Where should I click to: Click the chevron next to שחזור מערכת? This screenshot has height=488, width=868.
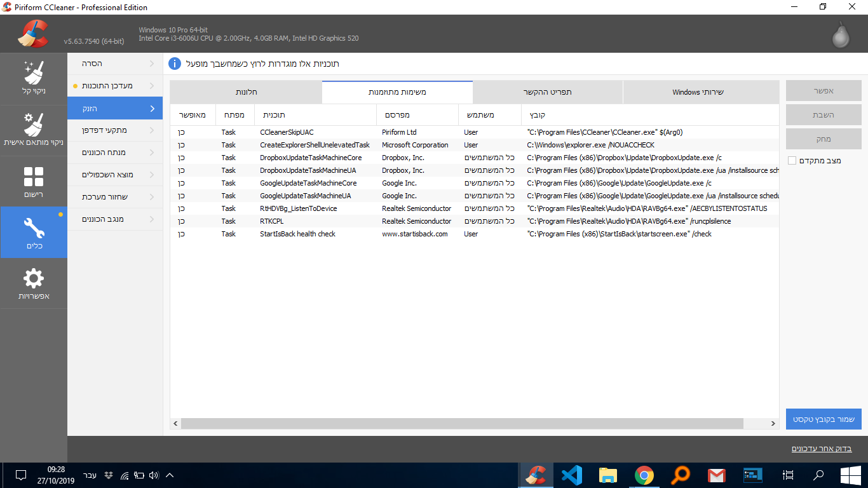click(152, 197)
